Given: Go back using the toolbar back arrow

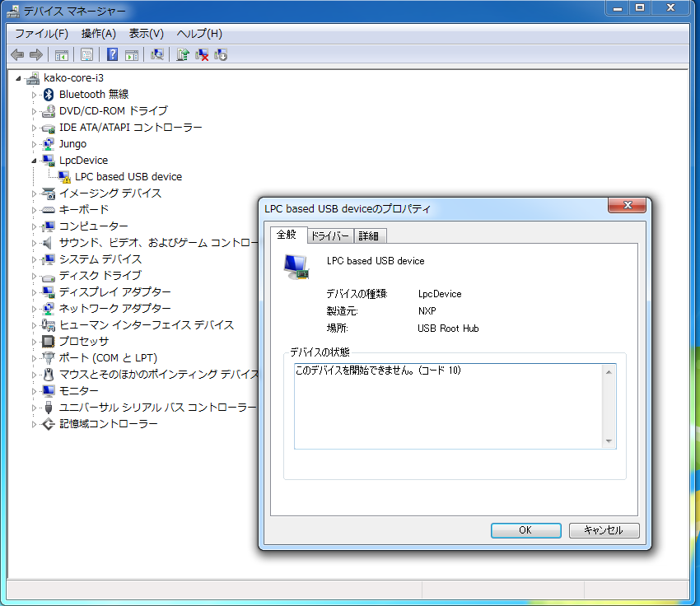Looking at the screenshot, I should click(17, 55).
